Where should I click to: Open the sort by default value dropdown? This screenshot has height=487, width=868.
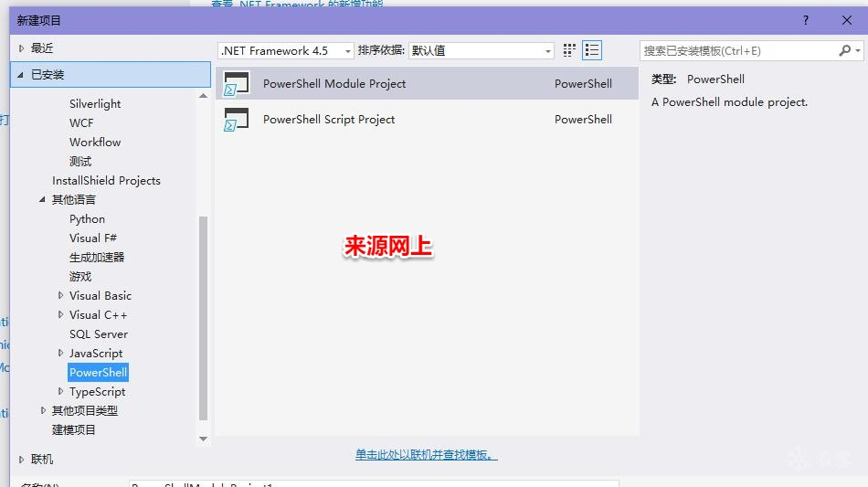pos(481,50)
